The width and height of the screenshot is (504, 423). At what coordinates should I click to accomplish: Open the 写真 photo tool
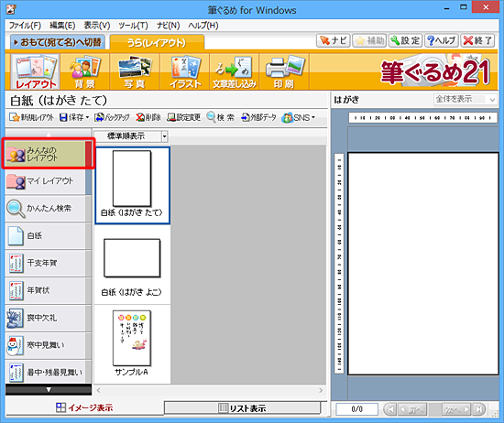135,71
